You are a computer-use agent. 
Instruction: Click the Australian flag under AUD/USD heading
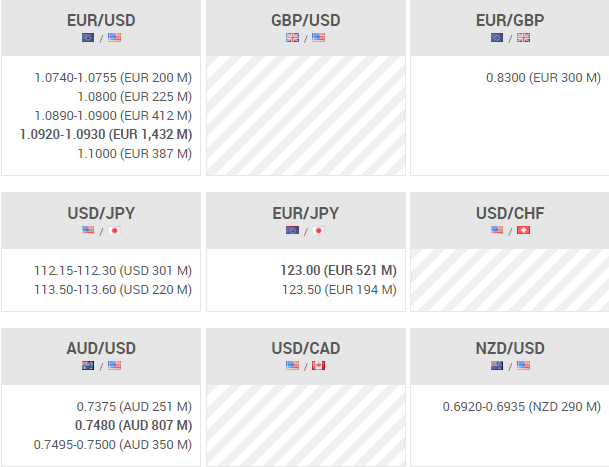tap(88, 366)
